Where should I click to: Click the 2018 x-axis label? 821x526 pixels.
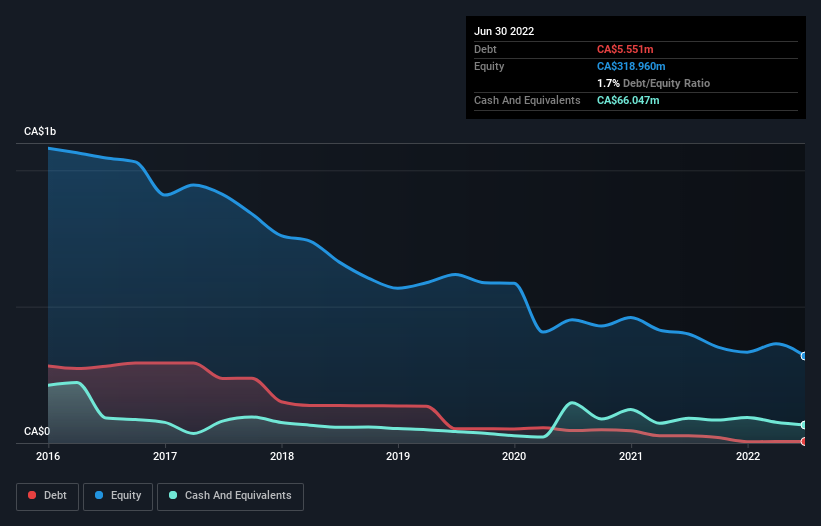pos(282,456)
